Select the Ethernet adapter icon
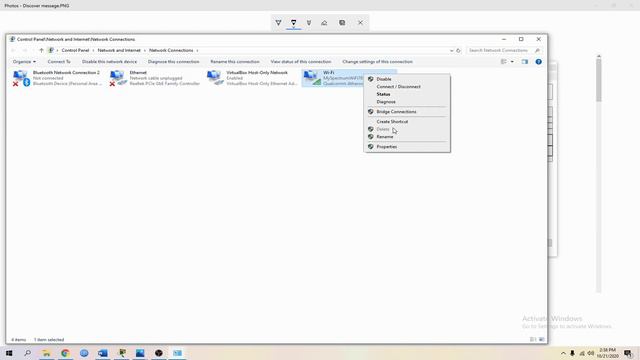The height and width of the screenshot is (360, 640). pyautogui.click(x=118, y=78)
